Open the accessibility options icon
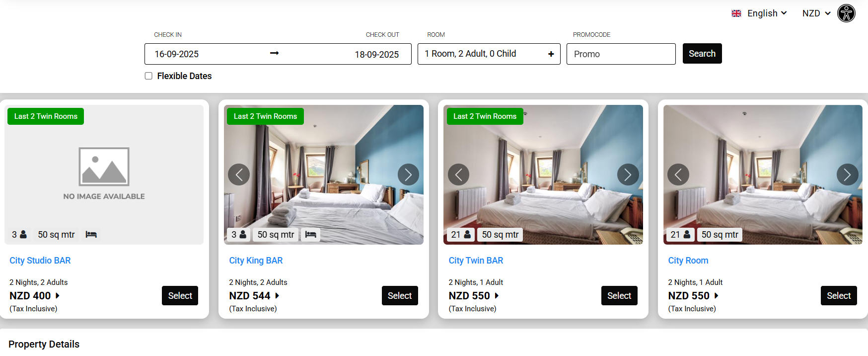This screenshot has width=868, height=356. click(846, 13)
